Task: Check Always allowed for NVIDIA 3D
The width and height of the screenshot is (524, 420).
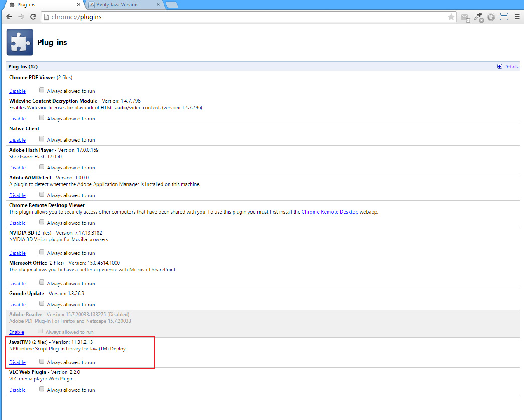Action: (42, 252)
